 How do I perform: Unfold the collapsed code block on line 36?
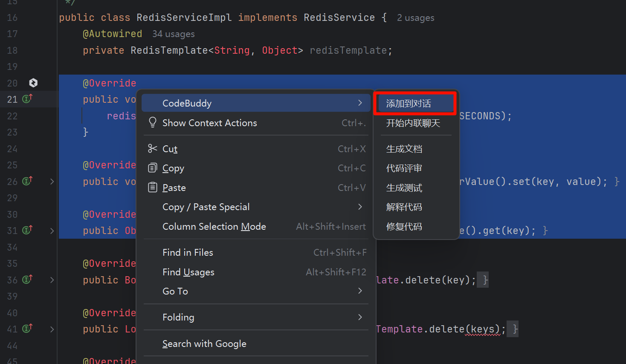pyautogui.click(x=52, y=280)
